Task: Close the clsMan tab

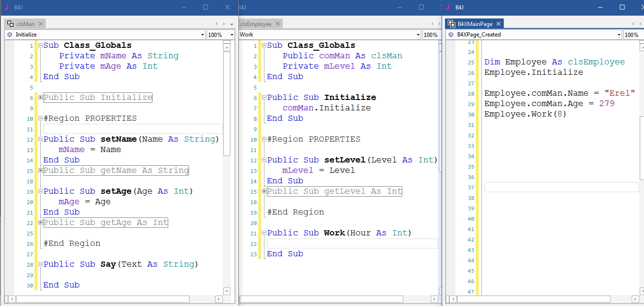Action: (x=41, y=24)
